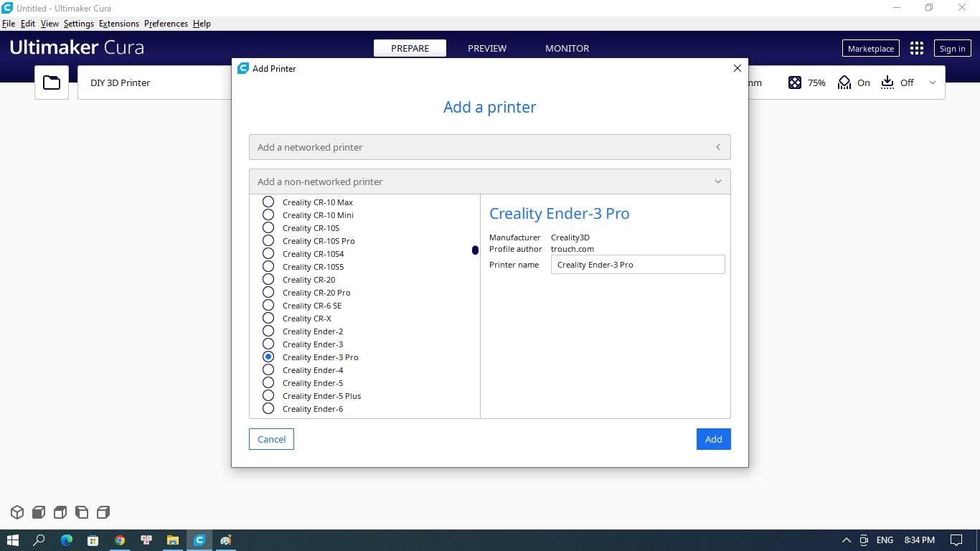Image resolution: width=980 pixels, height=551 pixels.
Task: Select Creality CR-10S5 radio button
Action: pyautogui.click(x=268, y=266)
